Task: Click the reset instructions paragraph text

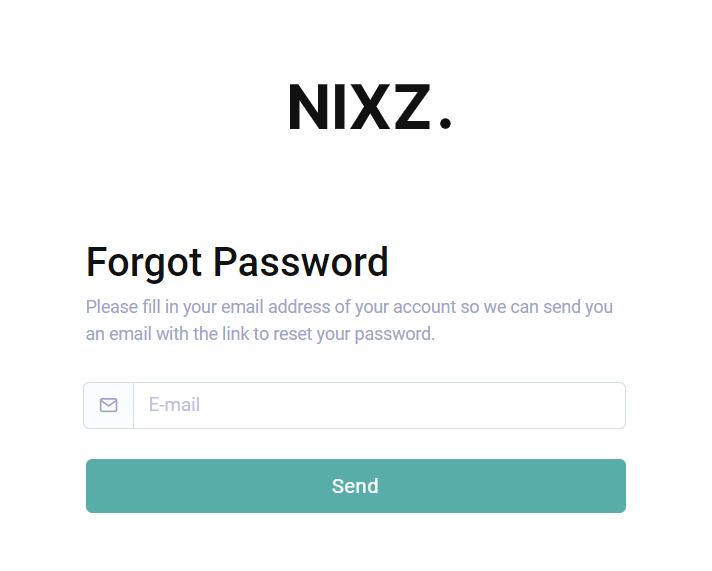Action: coord(349,321)
